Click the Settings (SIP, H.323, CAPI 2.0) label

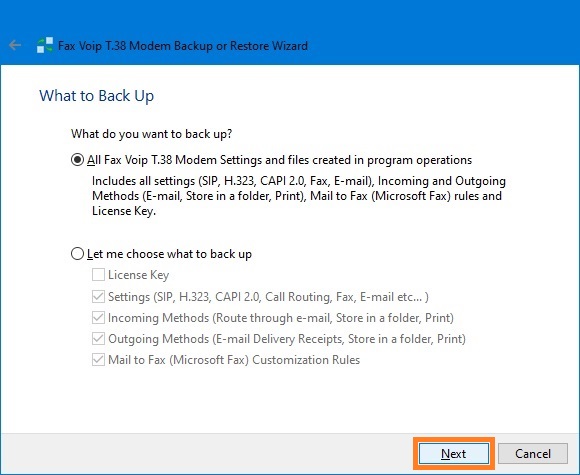click(268, 297)
